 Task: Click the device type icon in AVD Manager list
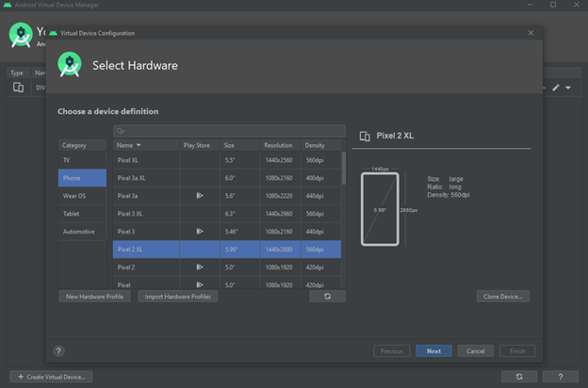tap(18, 88)
